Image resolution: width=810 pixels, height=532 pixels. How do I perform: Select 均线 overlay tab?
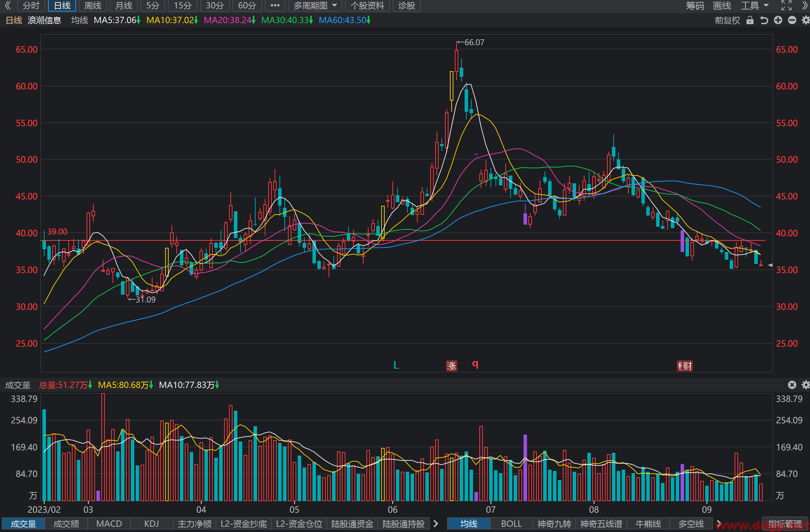[x=469, y=524]
